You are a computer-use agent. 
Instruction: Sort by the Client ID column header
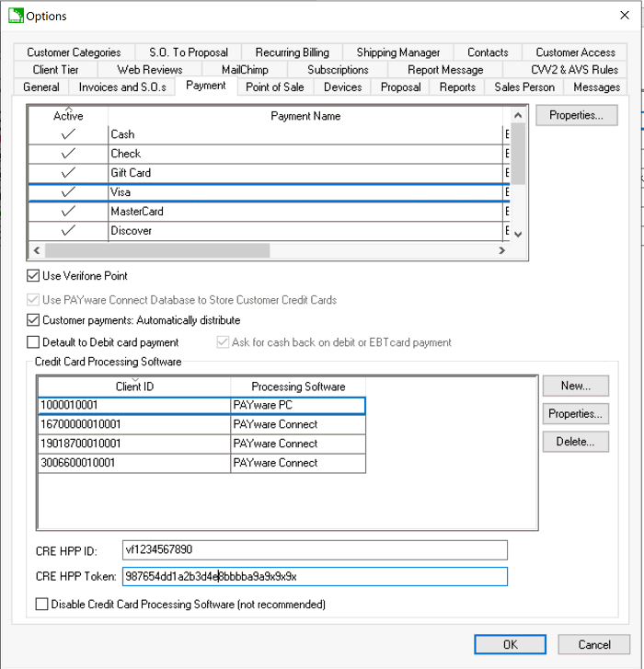(x=134, y=386)
